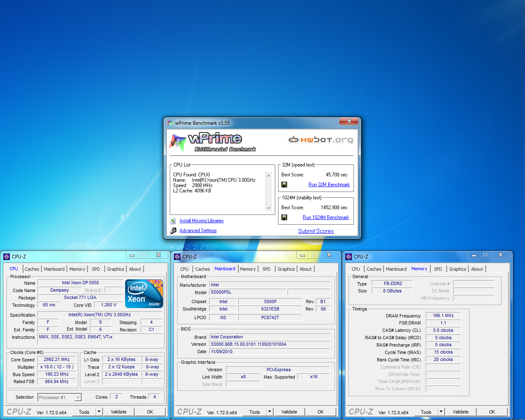525x420 pixels.
Task: Open Install Missing Libraries link
Action: [201, 221]
